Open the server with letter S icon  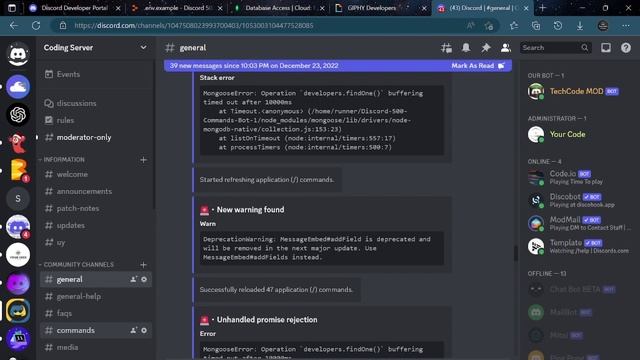point(18,198)
